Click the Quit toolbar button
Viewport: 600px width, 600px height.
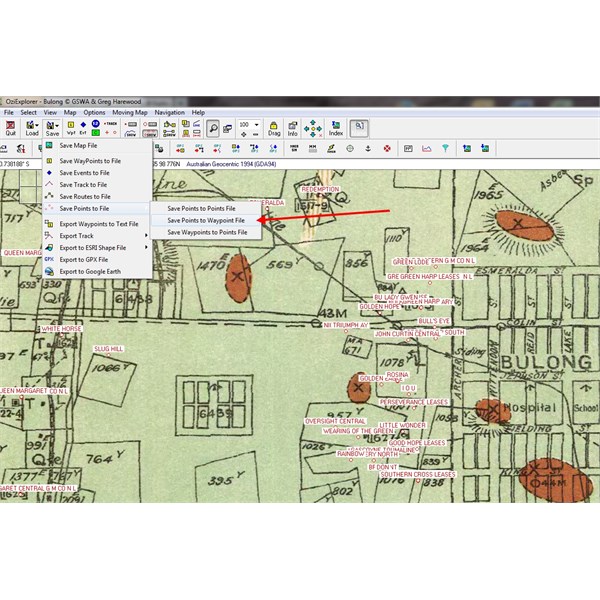(x=10, y=128)
